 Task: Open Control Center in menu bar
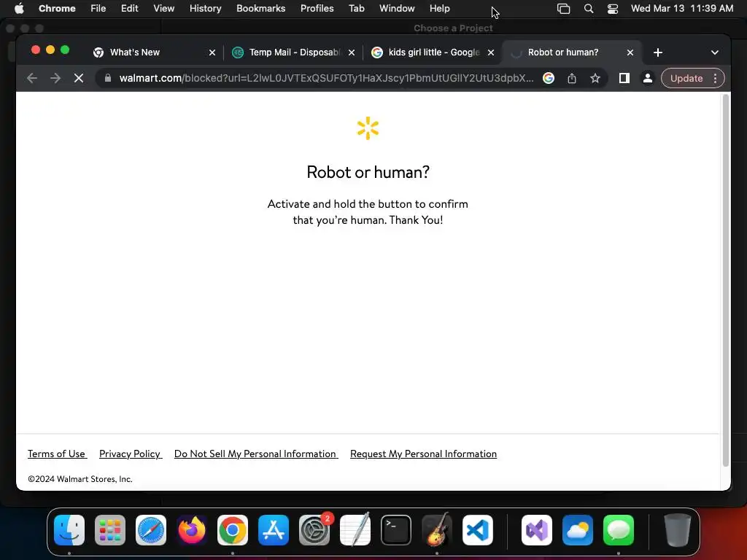point(613,9)
